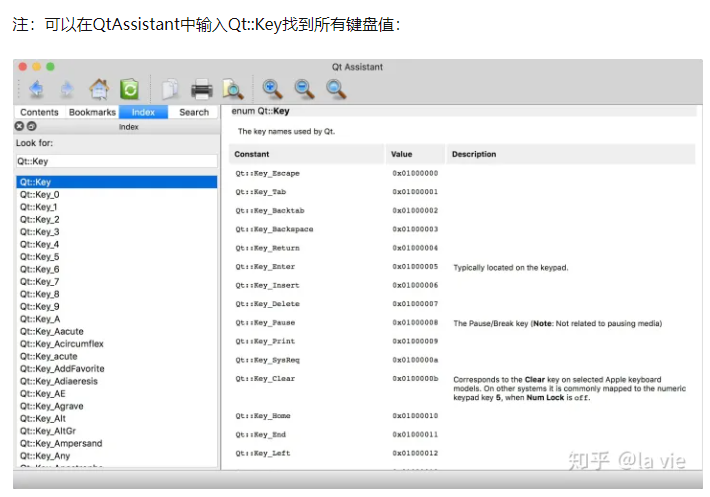
Task: Close the Index panel with the X icon
Action: click(x=19, y=126)
